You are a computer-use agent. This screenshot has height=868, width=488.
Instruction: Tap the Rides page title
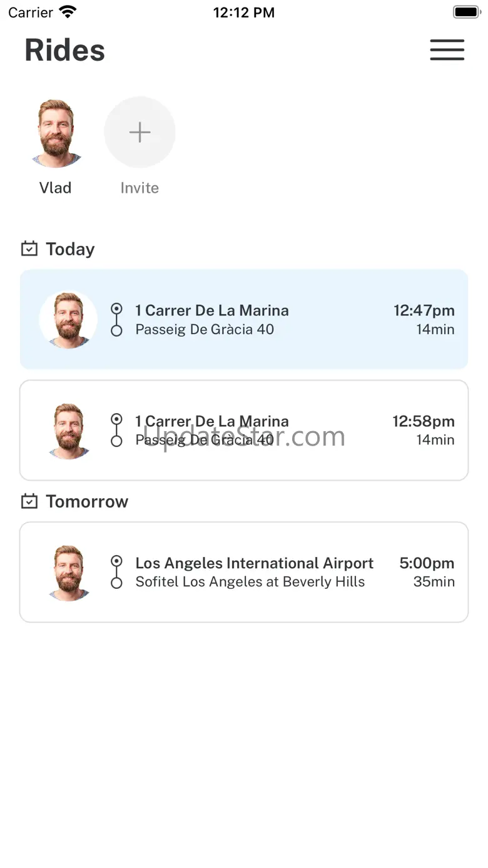point(65,50)
